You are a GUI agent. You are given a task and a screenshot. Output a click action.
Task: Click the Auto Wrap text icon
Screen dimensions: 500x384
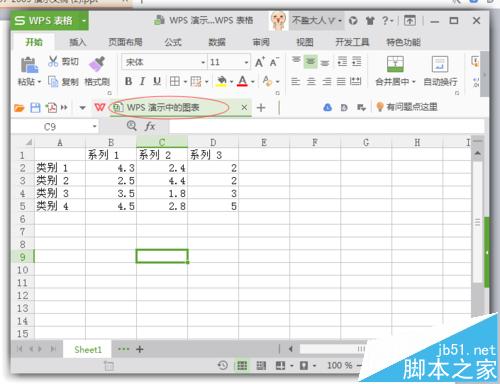440,64
